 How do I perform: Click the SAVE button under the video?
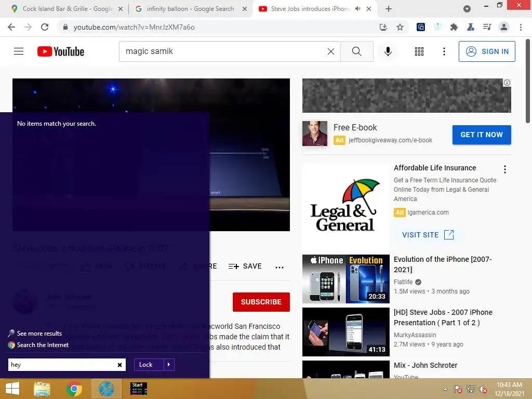click(245, 267)
